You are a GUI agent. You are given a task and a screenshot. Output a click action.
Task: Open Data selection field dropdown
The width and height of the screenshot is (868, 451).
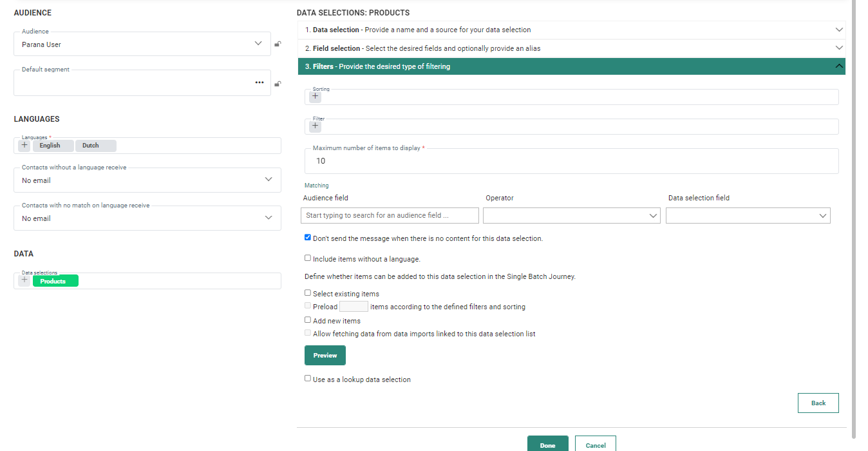point(748,216)
